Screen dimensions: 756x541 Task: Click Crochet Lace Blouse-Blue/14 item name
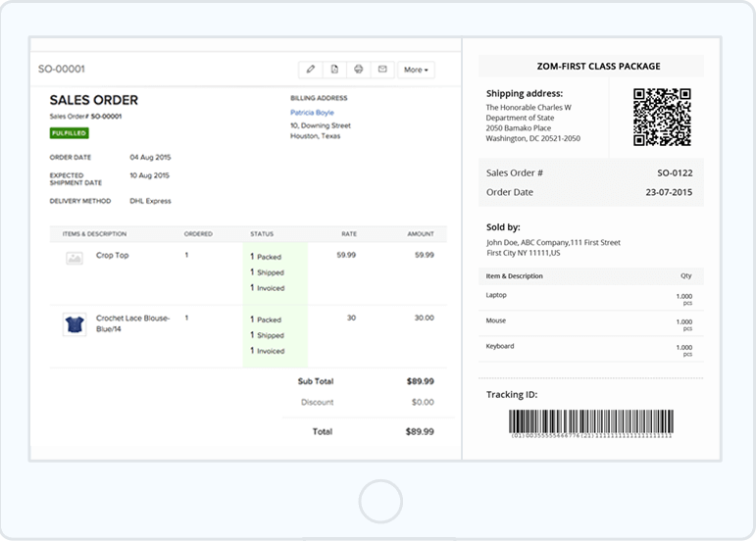[132, 323]
